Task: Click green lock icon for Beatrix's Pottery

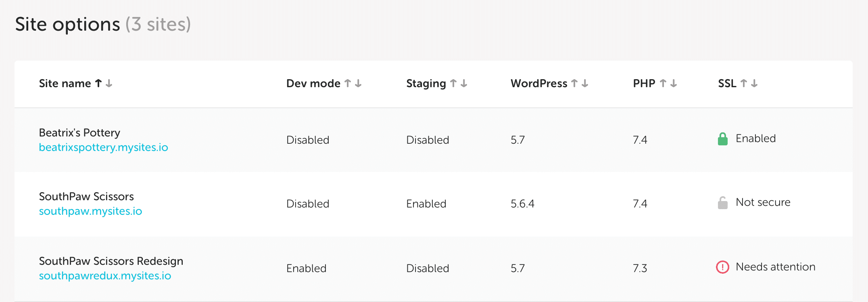Action: pyautogui.click(x=722, y=139)
